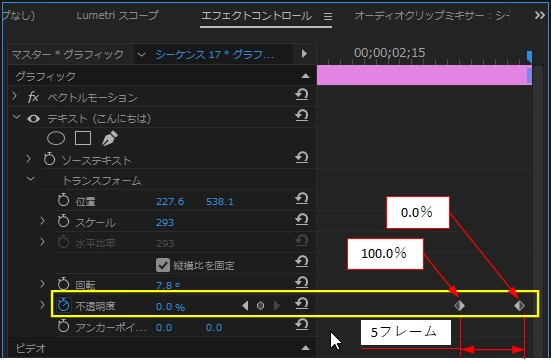
Task: Reset the 回転 parameter
Action: [302, 282]
